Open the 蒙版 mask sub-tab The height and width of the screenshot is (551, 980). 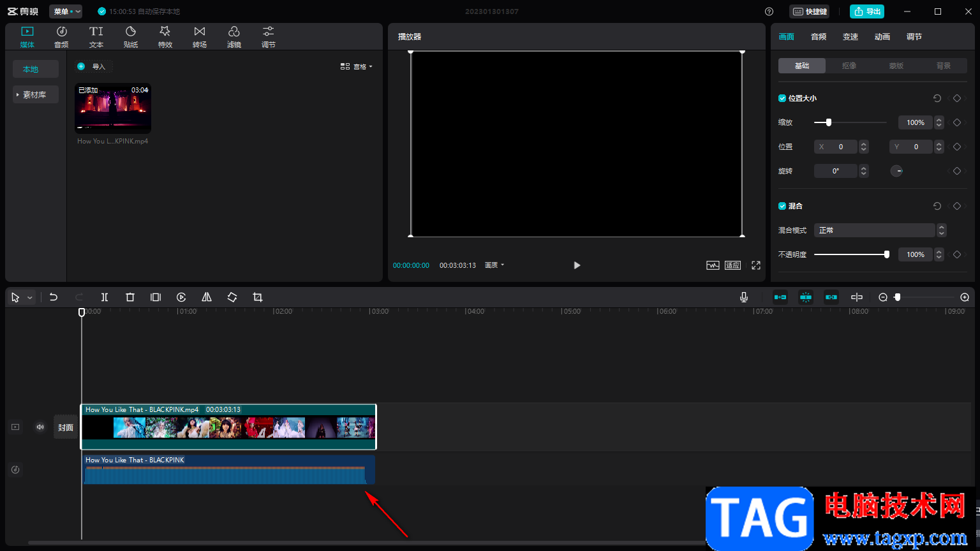click(x=896, y=66)
